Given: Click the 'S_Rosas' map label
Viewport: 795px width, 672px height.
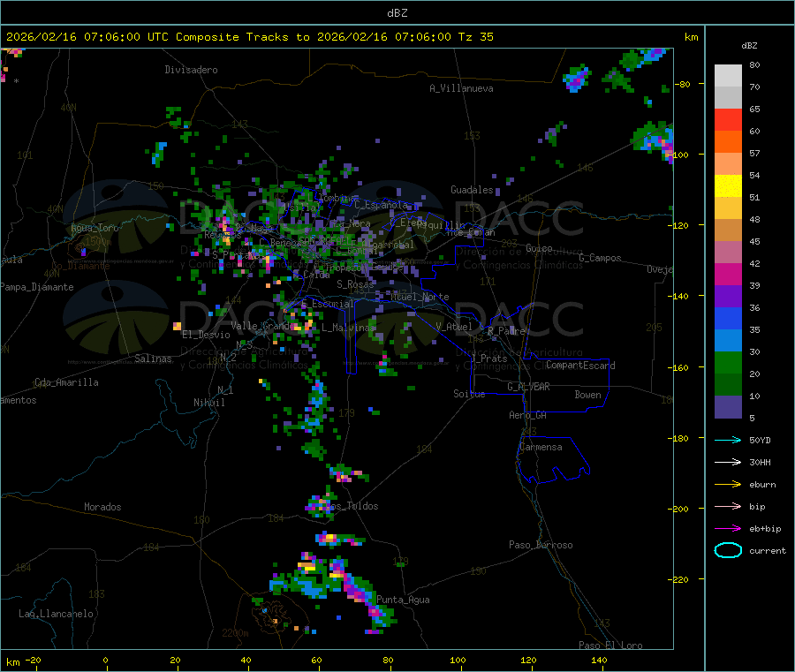Looking at the screenshot, I should pos(355,284).
